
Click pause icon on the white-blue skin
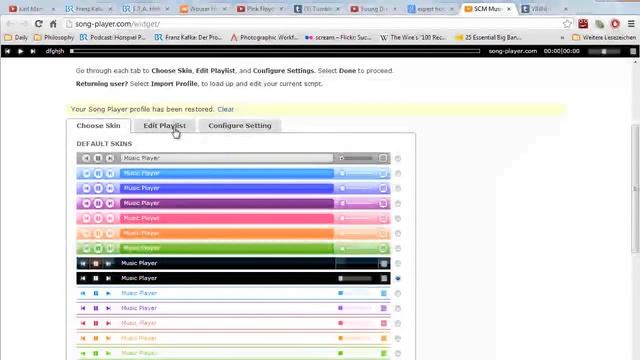(x=96, y=293)
